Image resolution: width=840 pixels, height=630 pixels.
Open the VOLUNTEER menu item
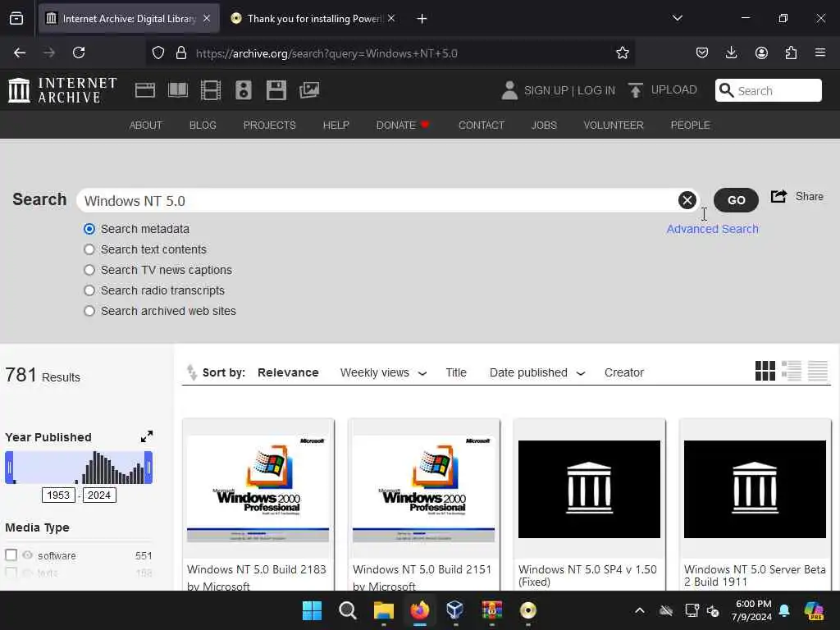click(614, 125)
